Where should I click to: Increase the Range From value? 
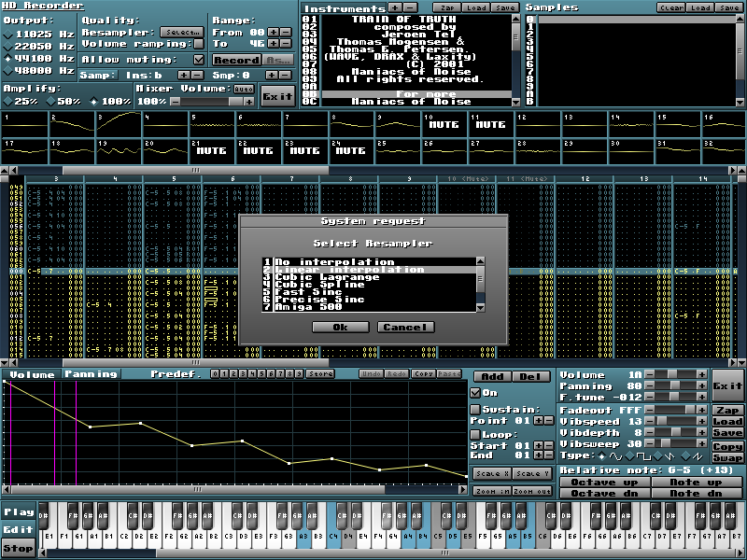[273, 32]
